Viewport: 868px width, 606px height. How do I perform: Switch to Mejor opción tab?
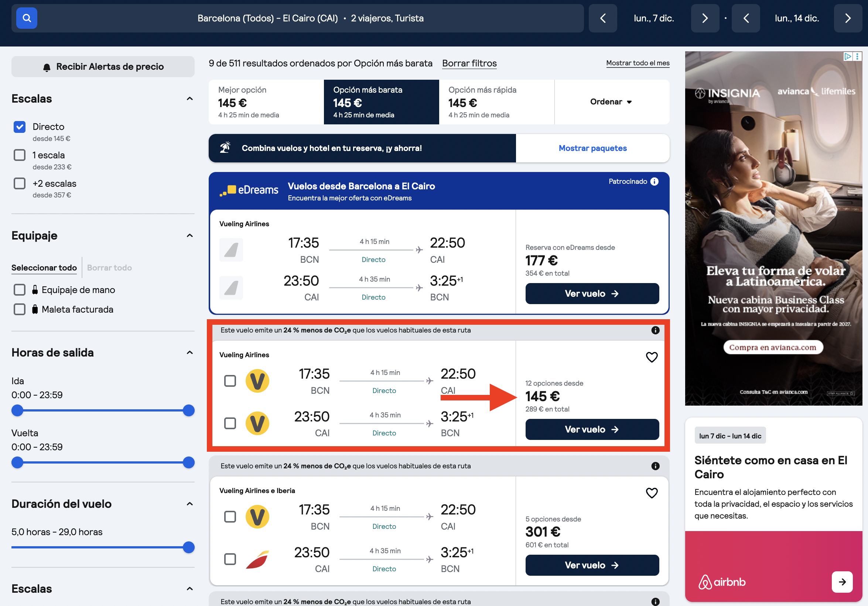[x=266, y=102]
